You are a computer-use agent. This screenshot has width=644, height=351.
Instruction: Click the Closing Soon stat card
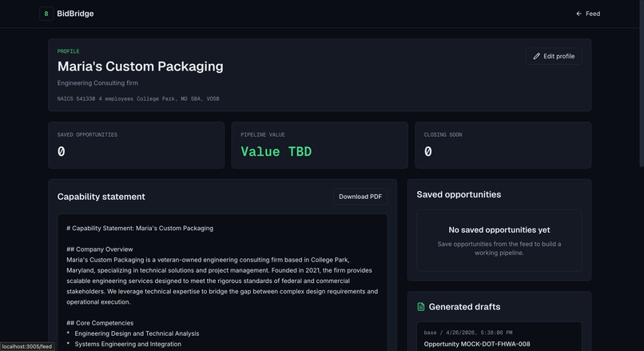pyautogui.click(x=503, y=145)
